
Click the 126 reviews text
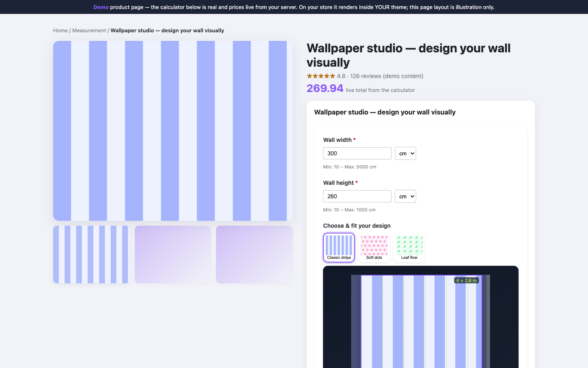click(x=365, y=76)
